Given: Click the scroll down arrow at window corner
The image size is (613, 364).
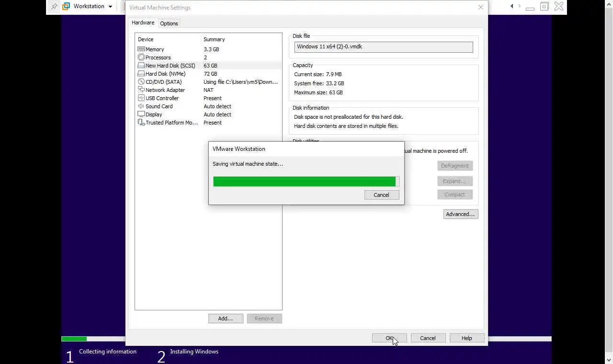Looking at the screenshot, I should coord(609,359).
